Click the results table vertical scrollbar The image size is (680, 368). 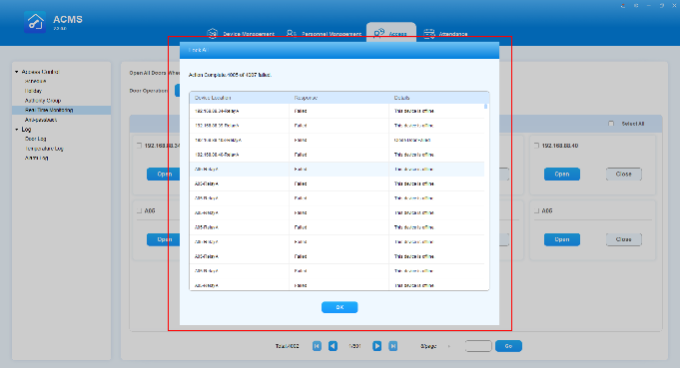point(486,106)
